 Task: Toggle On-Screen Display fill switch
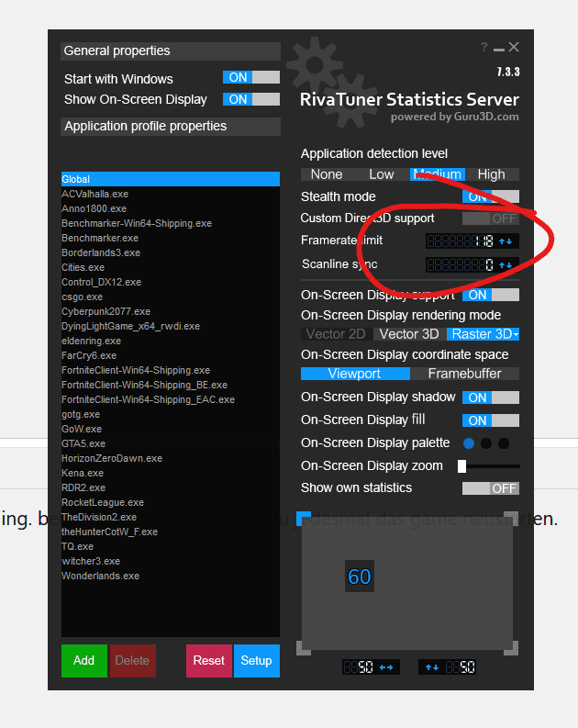click(x=491, y=420)
